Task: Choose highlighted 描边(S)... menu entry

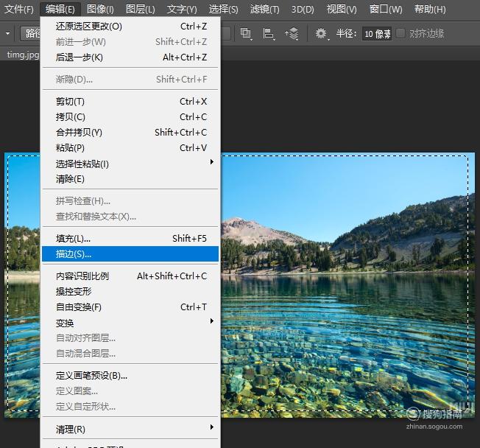Action: point(130,254)
